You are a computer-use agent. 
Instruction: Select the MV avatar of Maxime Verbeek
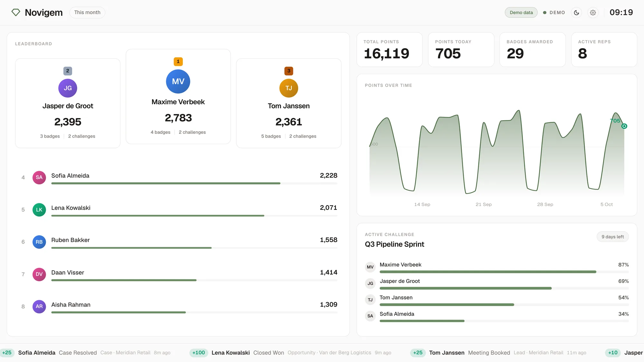[178, 81]
